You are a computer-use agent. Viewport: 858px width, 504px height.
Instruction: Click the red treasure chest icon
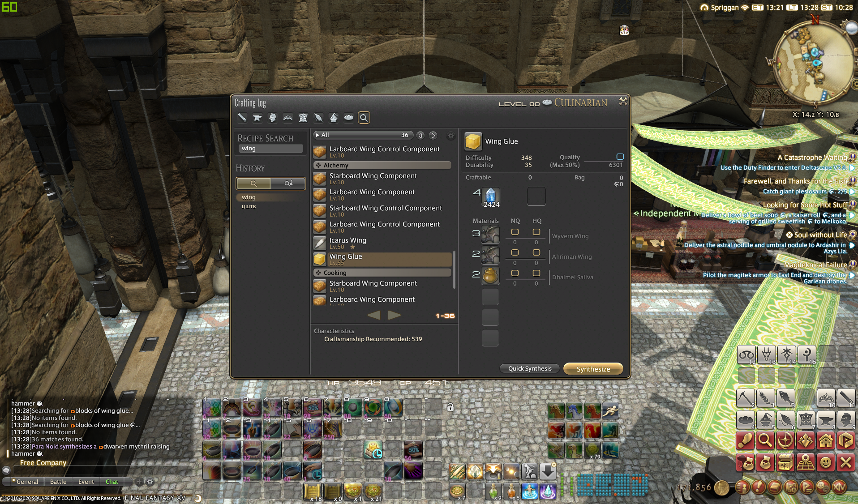pos(785,462)
